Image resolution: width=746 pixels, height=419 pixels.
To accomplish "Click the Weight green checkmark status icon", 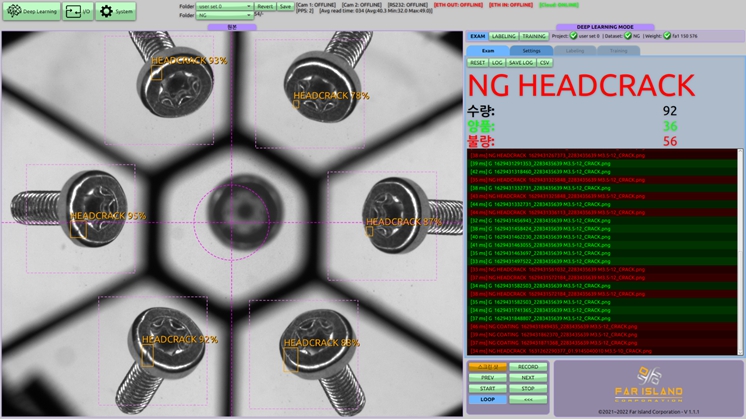I will click(x=667, y=36).
